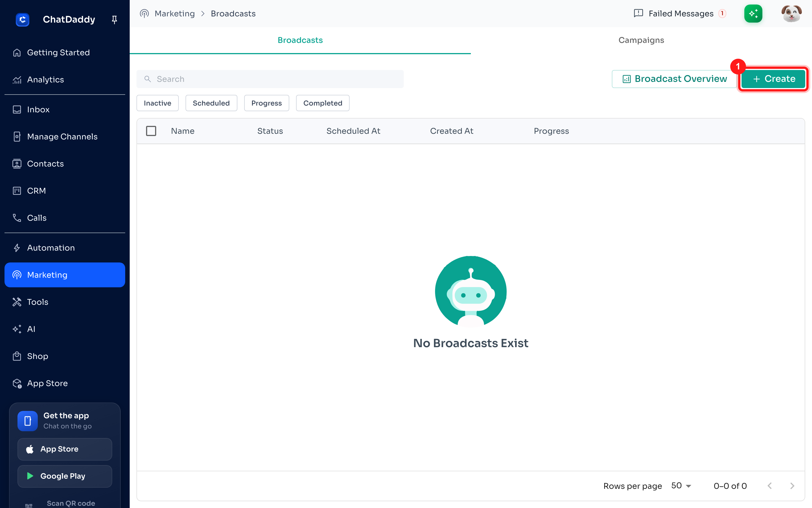Select the Marketing sidebar item

[x=65, y=275]
